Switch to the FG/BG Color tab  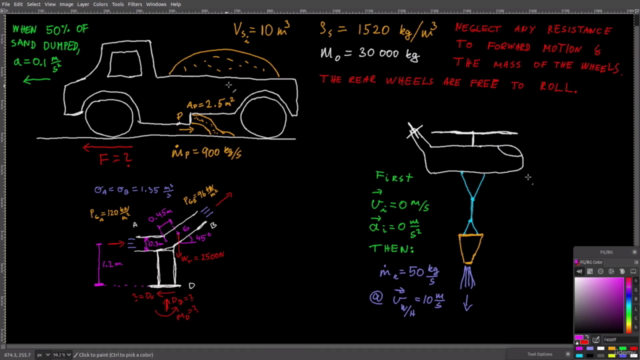pos(589,262)
